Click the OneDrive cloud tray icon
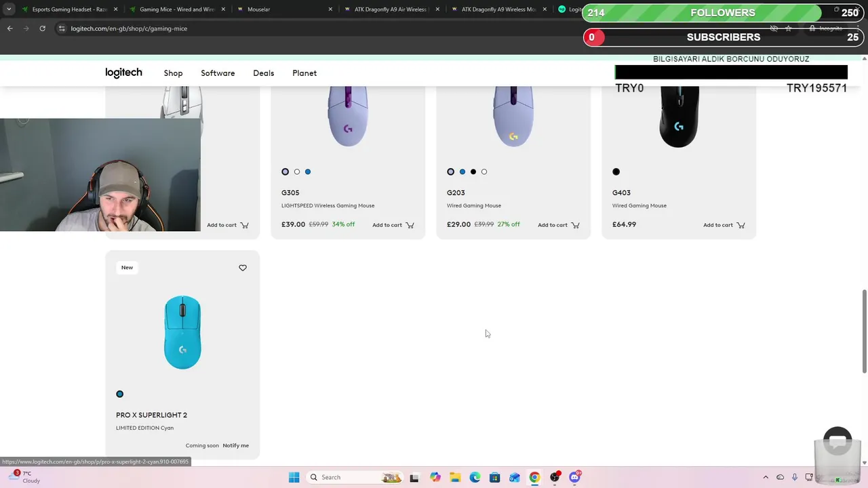This screenshot has height=488, width=868. [x=780, y=477]
